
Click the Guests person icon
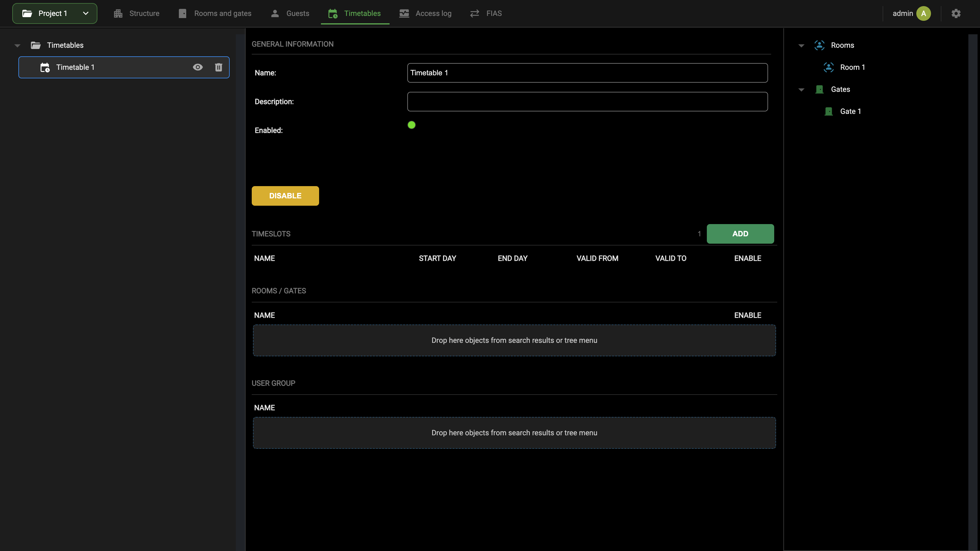[x=275, y=13]
